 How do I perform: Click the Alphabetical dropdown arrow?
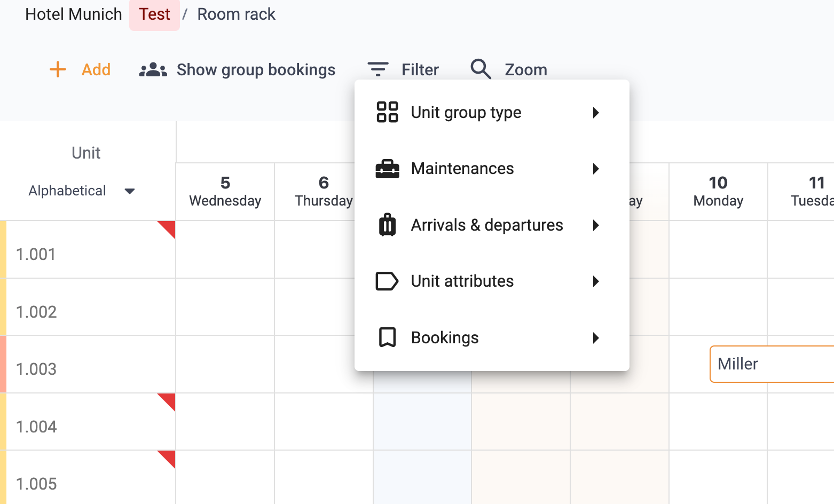pos(129,191)
